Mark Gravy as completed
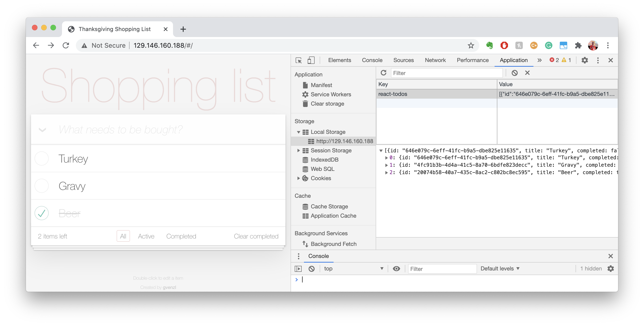644x326 pixels. point(41,186)
